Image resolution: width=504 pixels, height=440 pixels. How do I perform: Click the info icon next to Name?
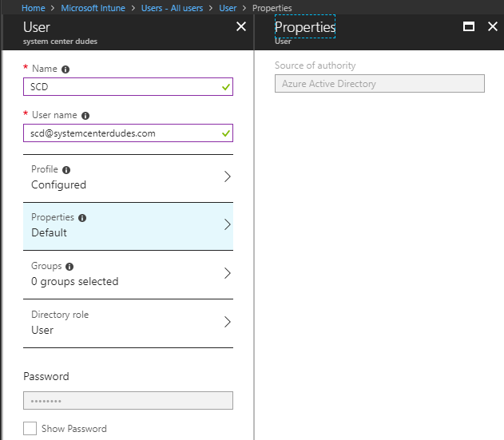(65, 69)
